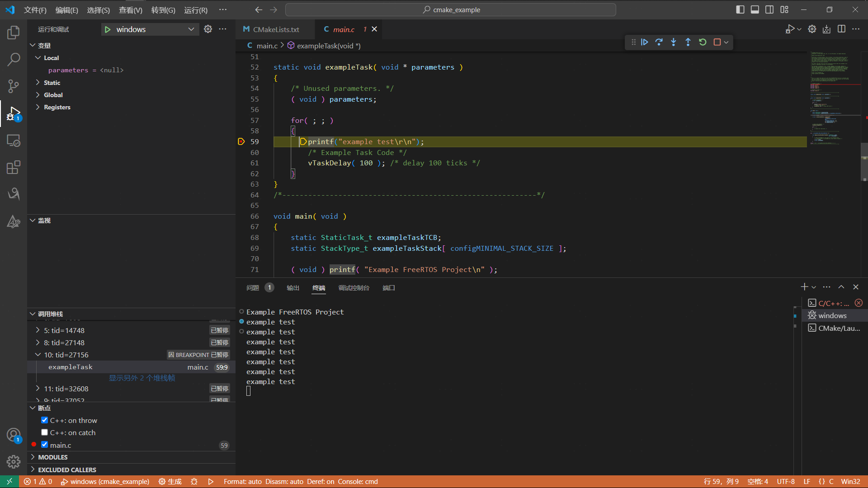Toggle the main.c breakpoint checkbox
The height and width of the screenshot is (488, 868).
[44, 445]
